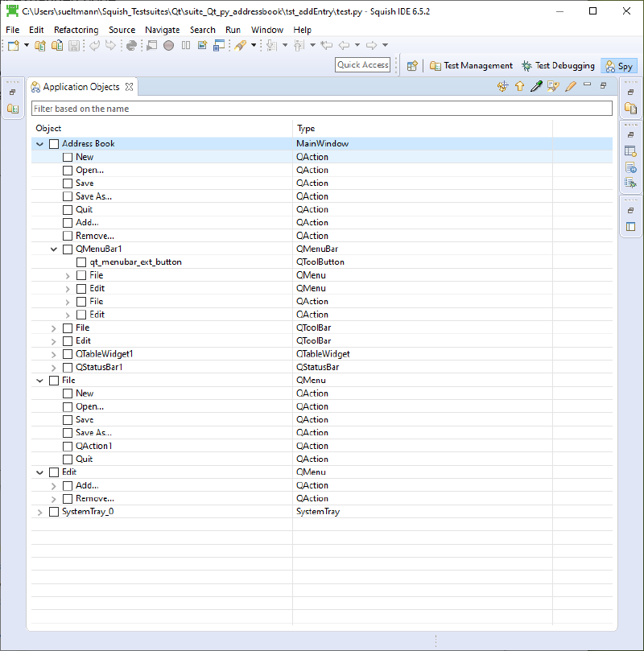Check the checkbox next to Address Book
Viewport: 644px width, 651px height.
pyautogui.click(x=53, y=143)
